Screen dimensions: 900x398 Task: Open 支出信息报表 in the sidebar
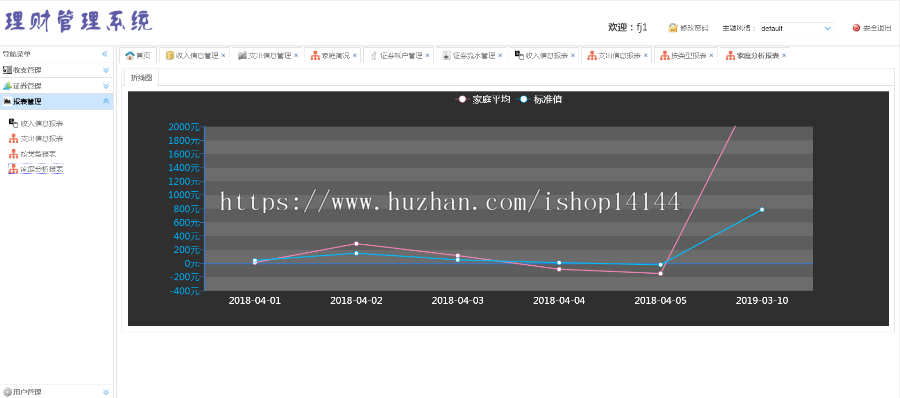click(x=36, y=139)
